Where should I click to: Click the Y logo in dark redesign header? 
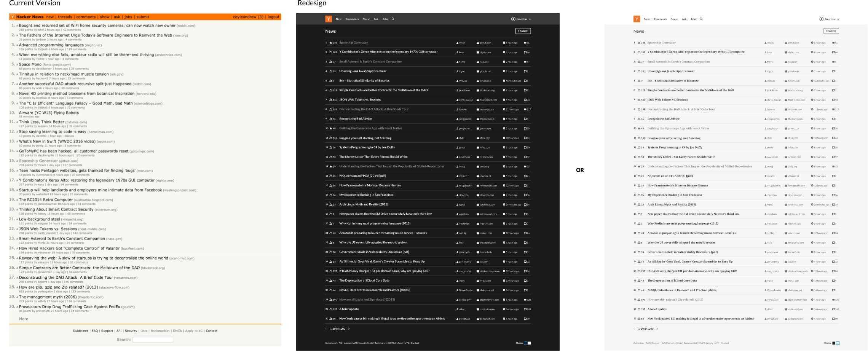coord(329,19)
